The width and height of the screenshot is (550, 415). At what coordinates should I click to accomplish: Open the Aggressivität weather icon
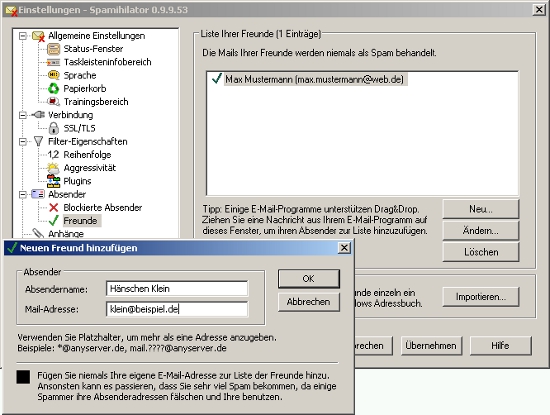click(x=54, y=168)
